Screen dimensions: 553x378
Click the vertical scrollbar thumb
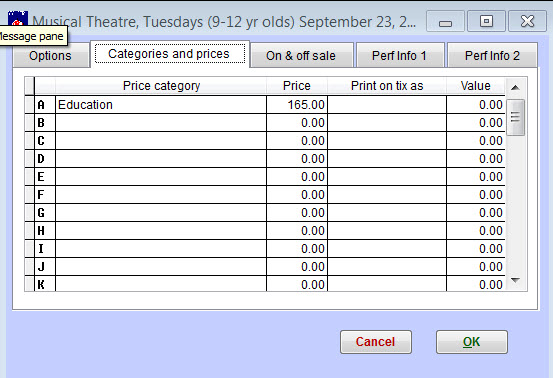click(515, 117)
